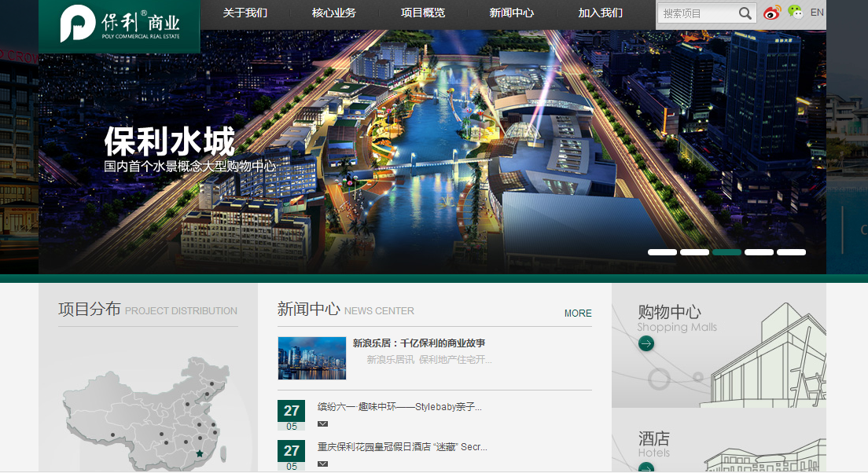Open the news headline 新浪乐居：千亿保利的商业故事

[x=419, y=343]
